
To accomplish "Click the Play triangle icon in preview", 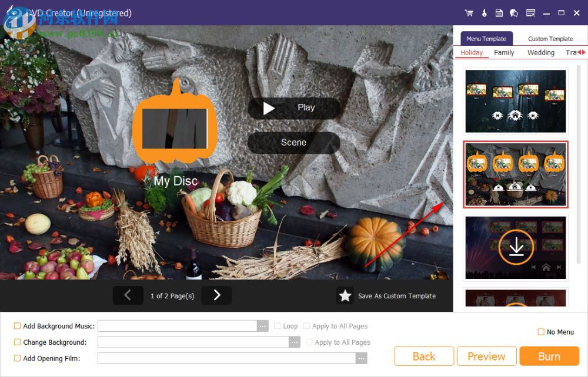I will point(269,109).
